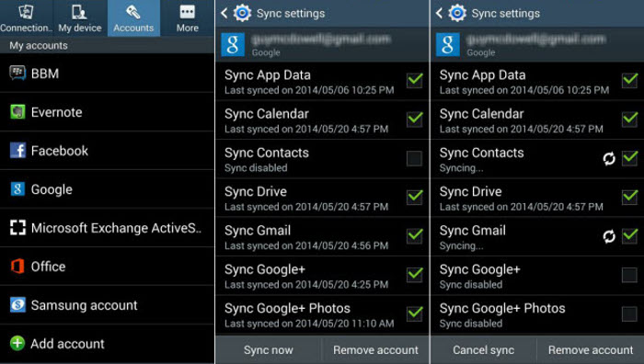Choose Add account
The height and width of the screenshot is (364, 644).
[107, 344]
